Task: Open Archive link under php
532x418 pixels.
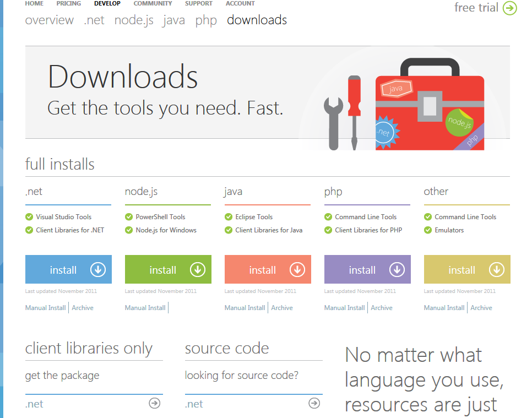Action: click(x=382, y=308)
